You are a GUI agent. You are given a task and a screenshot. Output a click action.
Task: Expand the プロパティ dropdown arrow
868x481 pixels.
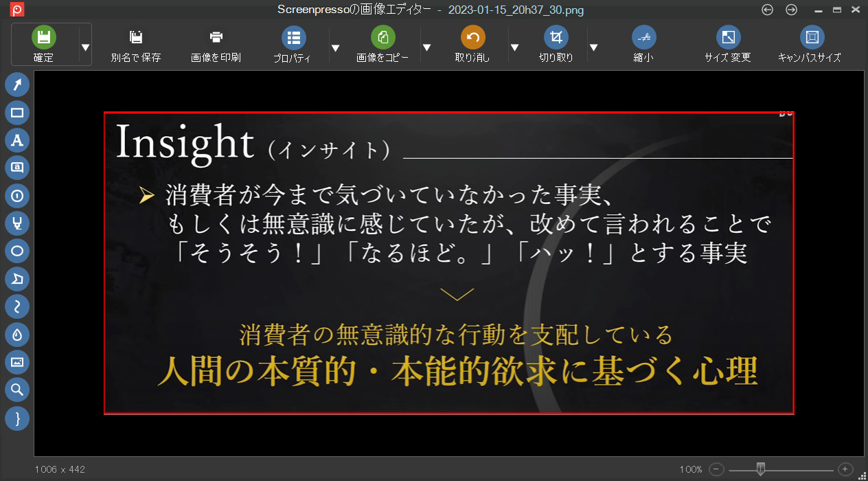[335, 47]
